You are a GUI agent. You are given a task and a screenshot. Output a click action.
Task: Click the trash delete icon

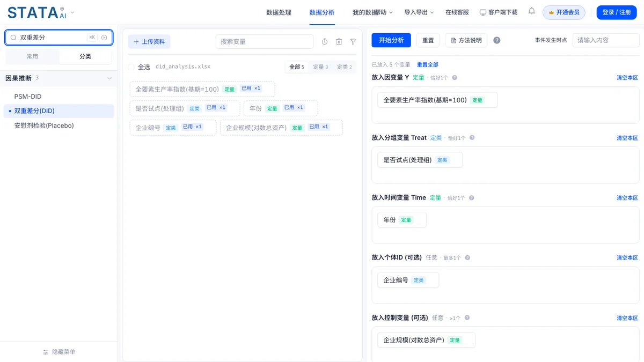pyautogui.click(x=339, y=42)
